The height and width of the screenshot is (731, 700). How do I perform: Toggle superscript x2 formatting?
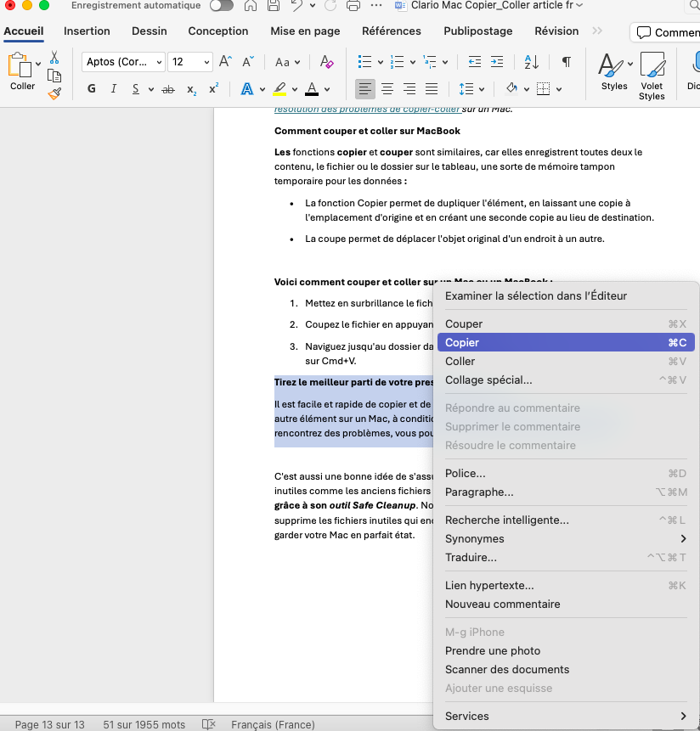213,88
